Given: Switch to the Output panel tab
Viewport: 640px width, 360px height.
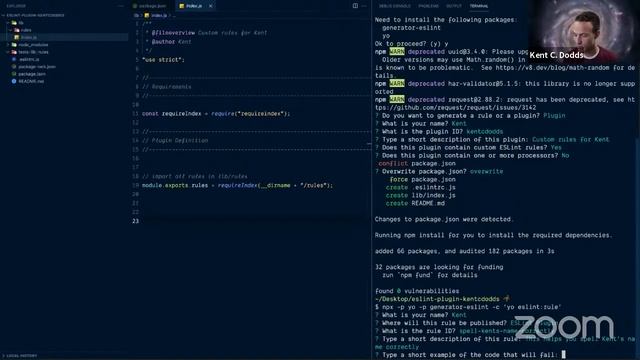Looking at the screenshot, I should click(453, 6).
